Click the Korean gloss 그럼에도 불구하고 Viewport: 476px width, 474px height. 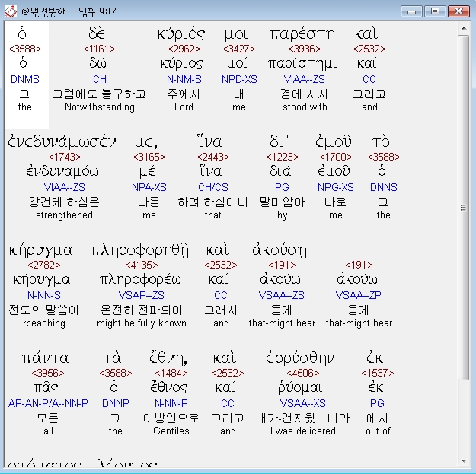[x=100, y=94]
